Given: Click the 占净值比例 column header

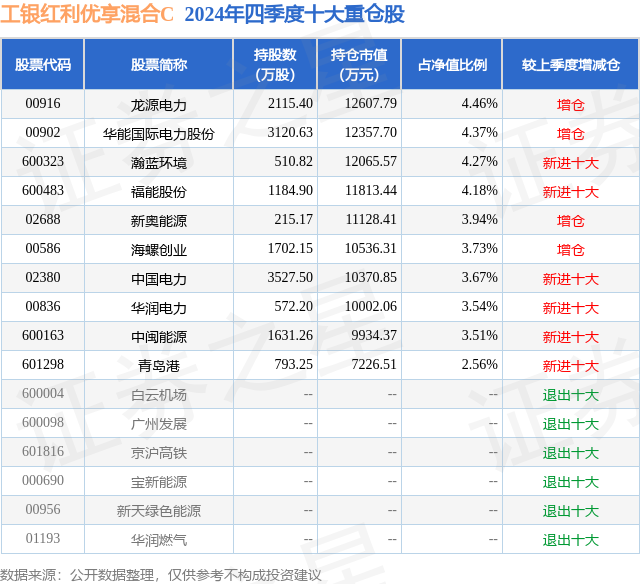Looking at the screenshot, I should point(452,64).
